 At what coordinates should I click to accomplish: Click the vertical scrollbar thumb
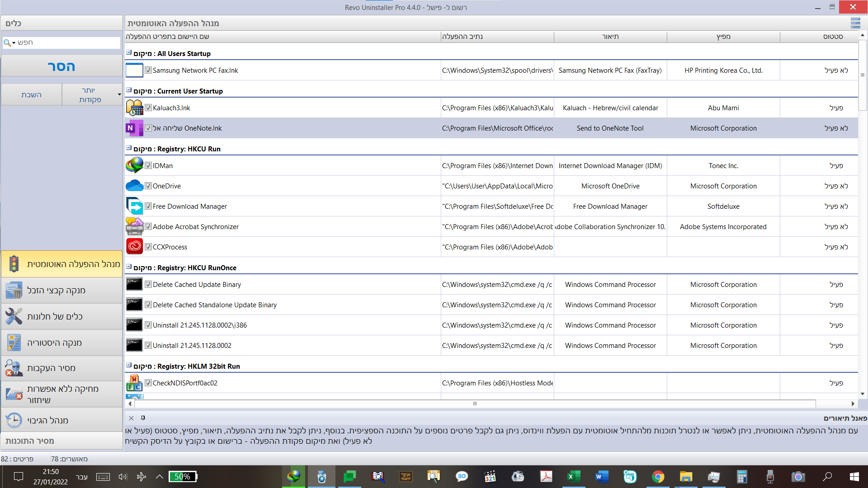click(x=863, y=75)
